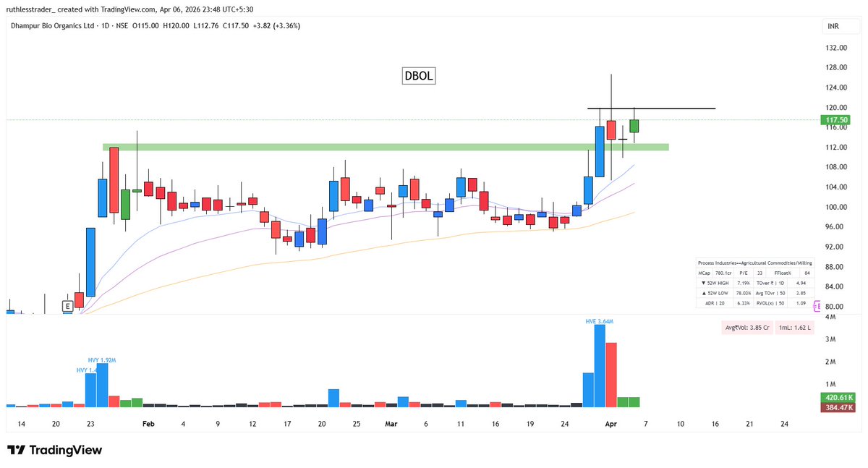Screen dimensions: 868x468
Task: Select the boxed "E" earnings marker on chart
Action: 67,305
